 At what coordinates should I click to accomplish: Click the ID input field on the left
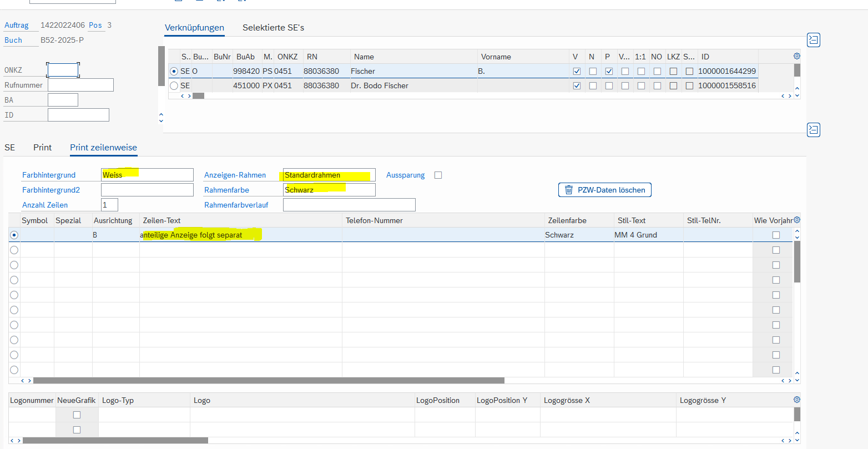pos(78,115)
